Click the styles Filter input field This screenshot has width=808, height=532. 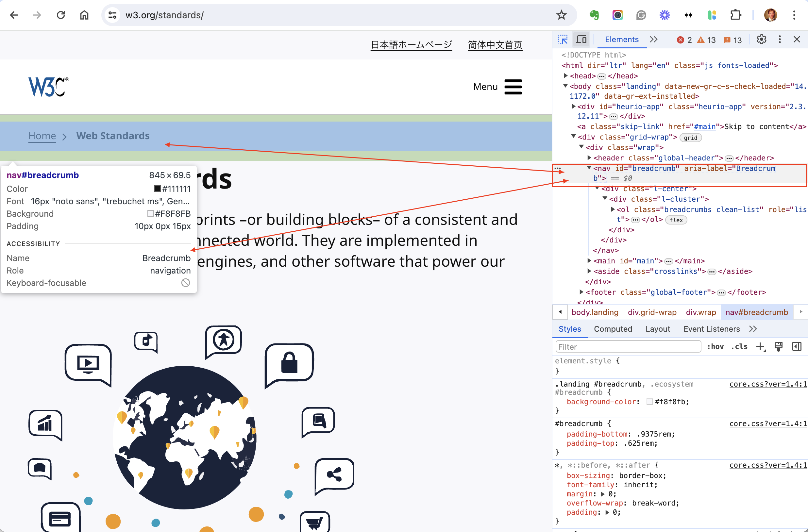628,347
